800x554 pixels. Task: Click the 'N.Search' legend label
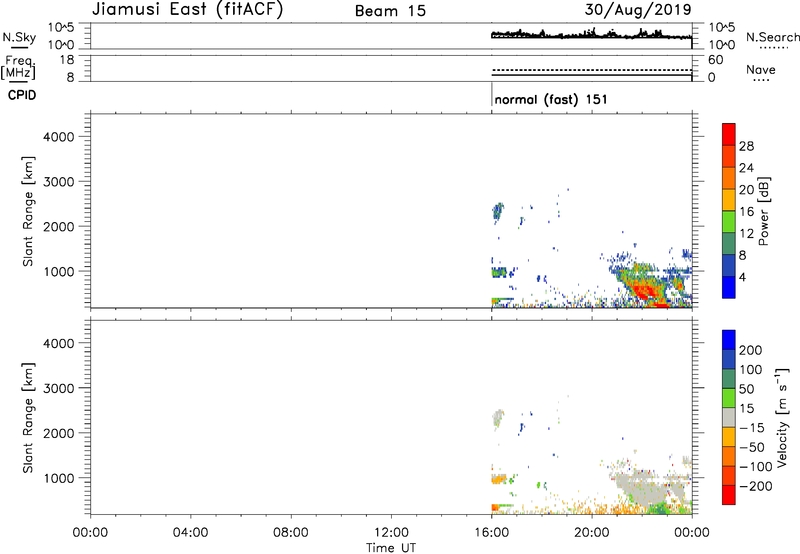tap(773, 37)
